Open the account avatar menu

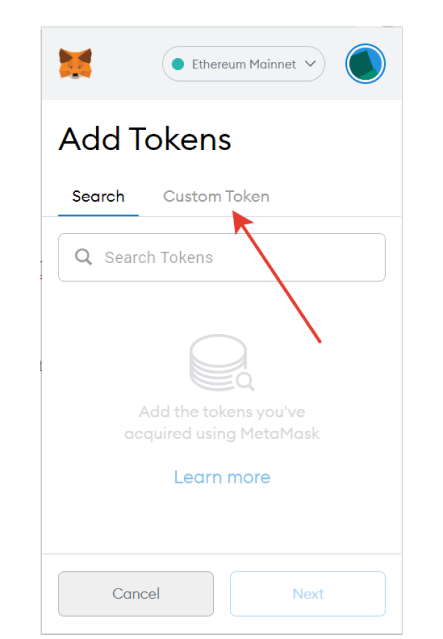tap(365, 64)
